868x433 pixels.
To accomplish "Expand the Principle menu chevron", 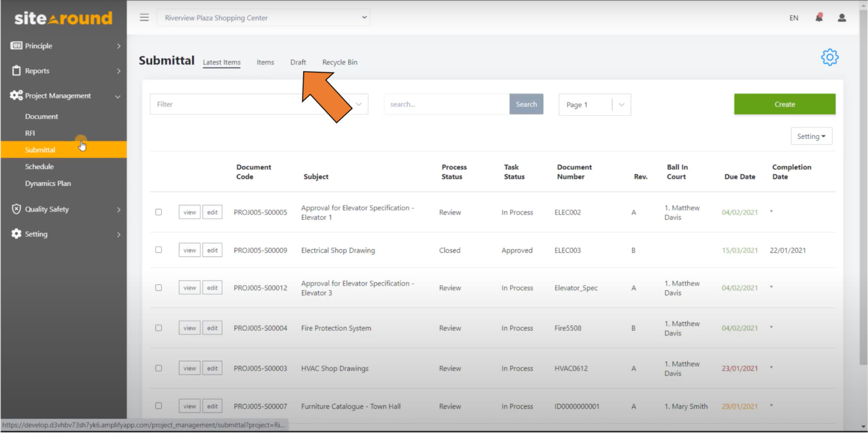I will click(118, 46).
